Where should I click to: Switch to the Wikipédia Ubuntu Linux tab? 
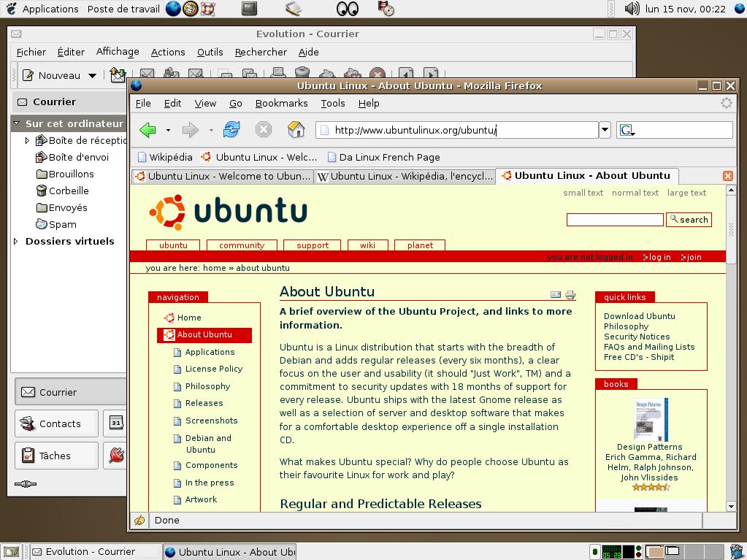click(x=405, y=176)
